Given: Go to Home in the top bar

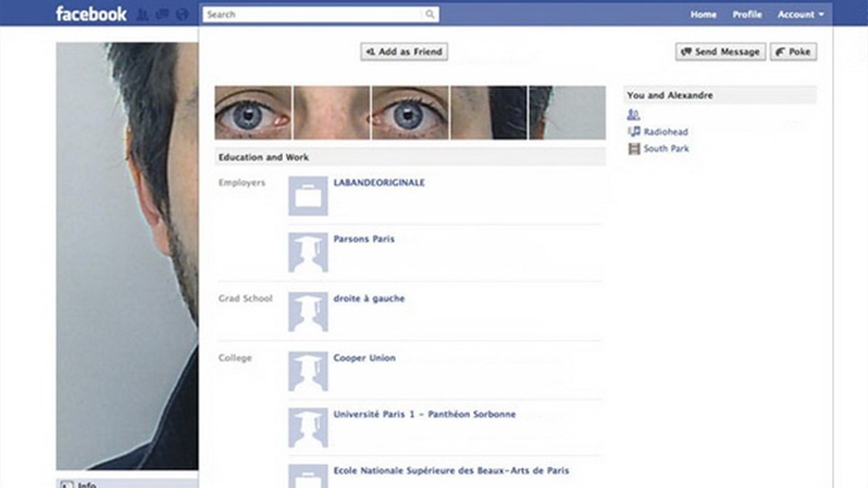Looking at the screenshot, I should click(703, 14).
